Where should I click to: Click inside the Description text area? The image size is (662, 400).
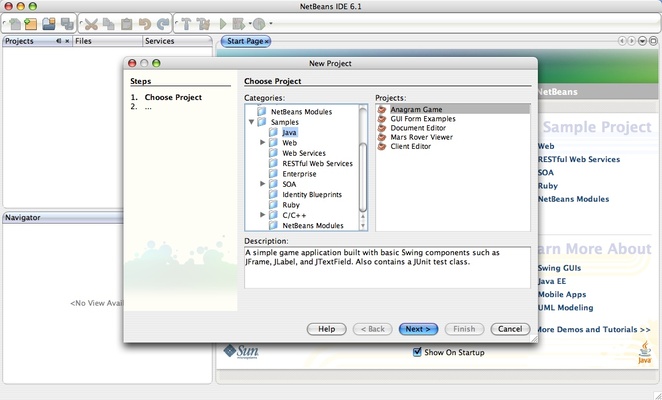pyautogui.click(x=387, y=267)
